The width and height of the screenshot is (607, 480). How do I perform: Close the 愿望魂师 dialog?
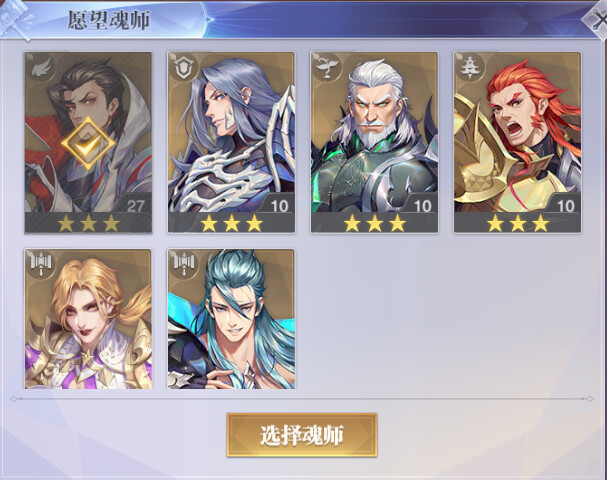pos(597,20)
